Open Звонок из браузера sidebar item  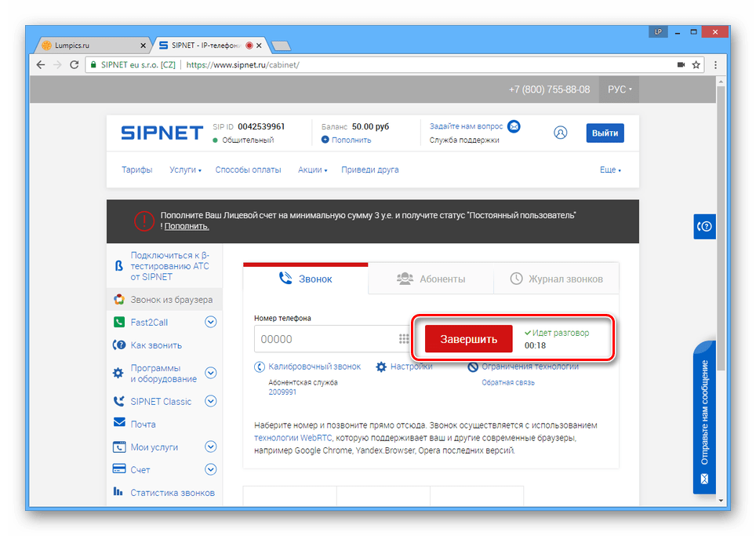(x=165, y=300)
